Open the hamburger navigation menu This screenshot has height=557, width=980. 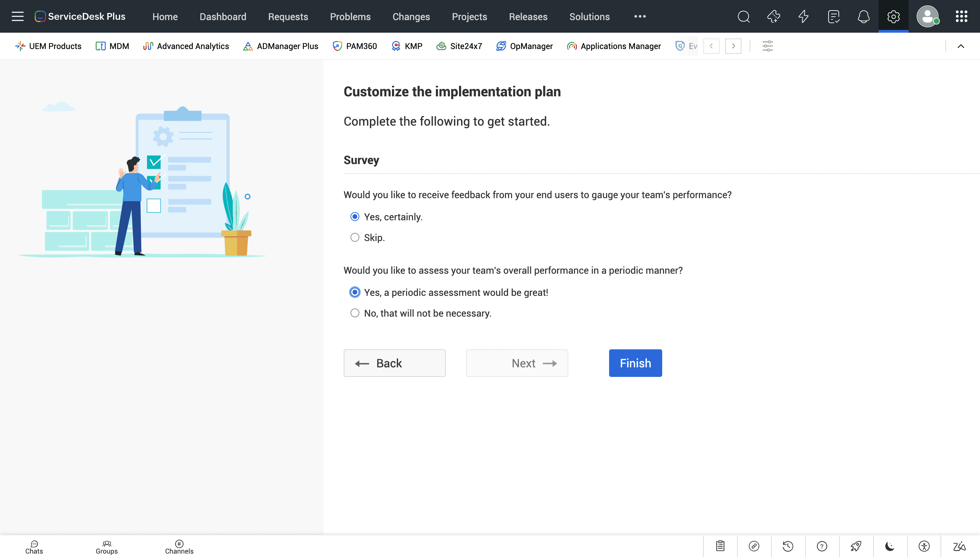coord(18,16)
